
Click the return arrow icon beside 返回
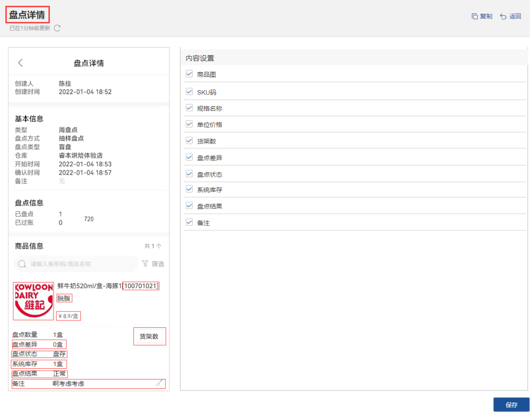pos(503,16)
